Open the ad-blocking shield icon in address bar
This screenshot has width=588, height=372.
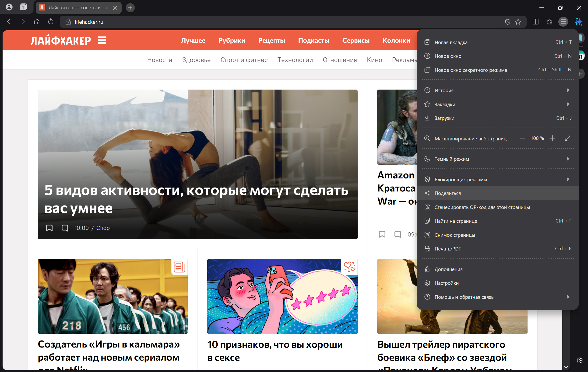(x=507, y=22)
